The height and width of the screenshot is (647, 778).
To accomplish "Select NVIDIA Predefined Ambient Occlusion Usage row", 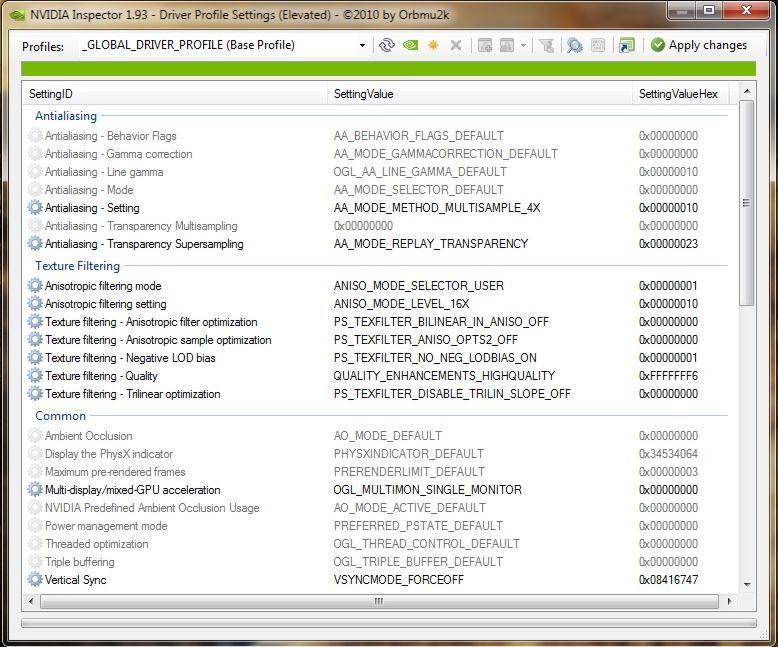I will [376, 508].
